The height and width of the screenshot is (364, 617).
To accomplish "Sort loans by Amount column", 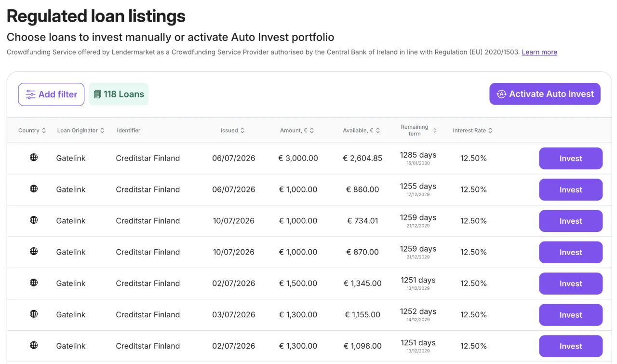I will [x=297, y=131].
